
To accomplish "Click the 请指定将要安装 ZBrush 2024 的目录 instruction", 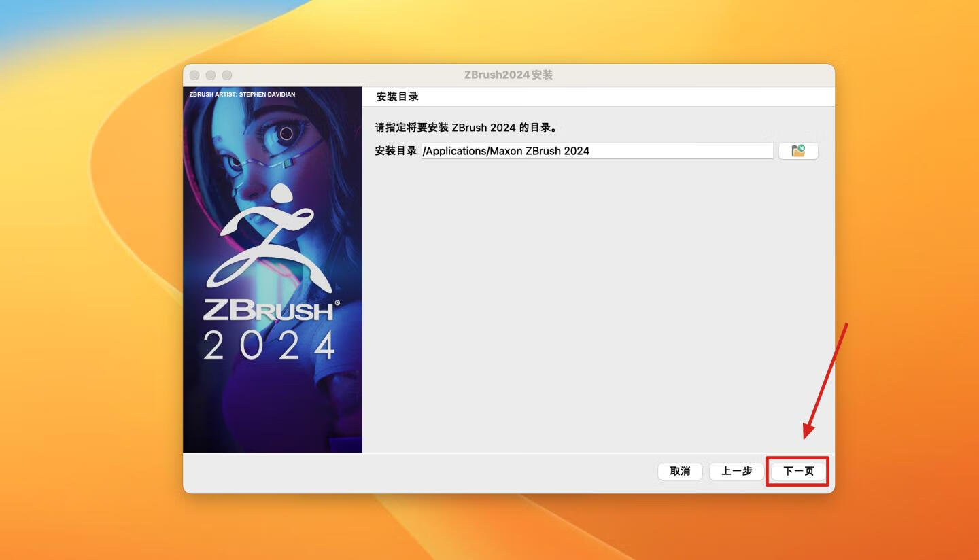I will click(466, 127).
